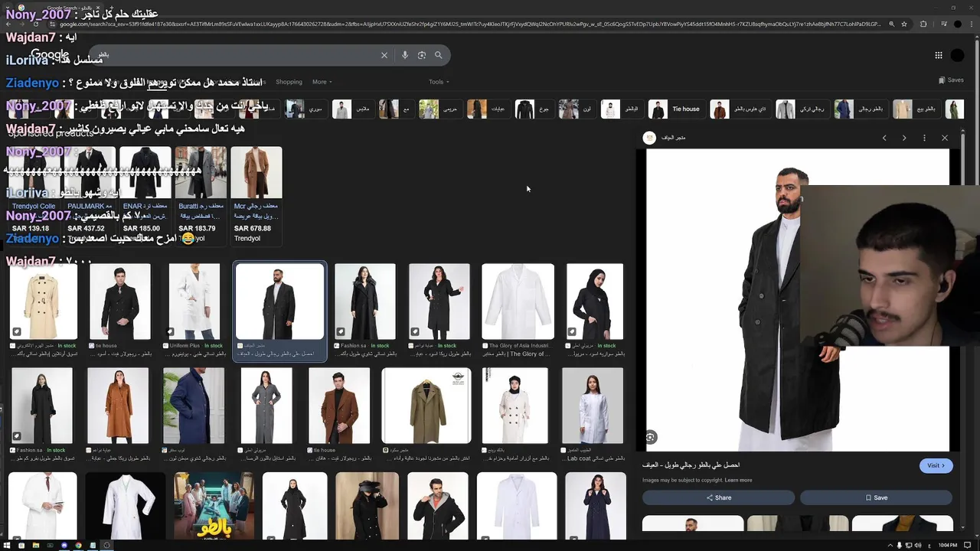Start voice search with the microphone icon

[x=405, y=55]
